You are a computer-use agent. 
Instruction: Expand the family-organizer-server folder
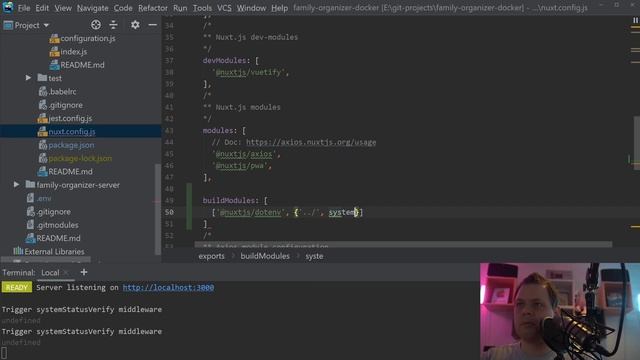16,184
